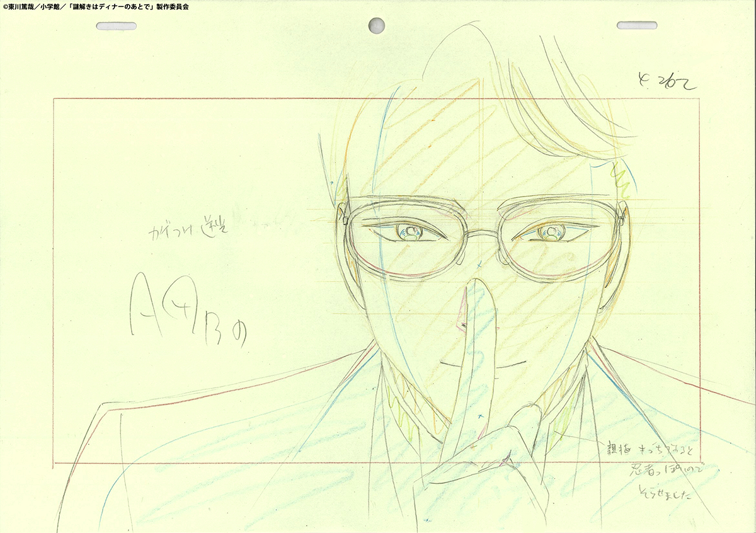This screenshot has height=533, width=756.
Task: Click the copyright line mentioning 小学館
Action: (95, 7)
